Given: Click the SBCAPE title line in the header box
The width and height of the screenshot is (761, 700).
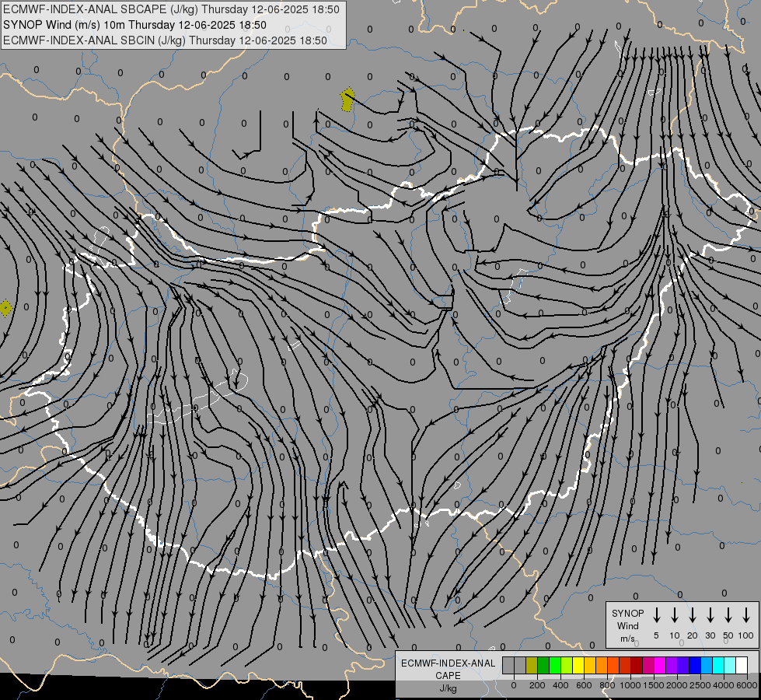Looking at the screenshot, I should [171, 9].
